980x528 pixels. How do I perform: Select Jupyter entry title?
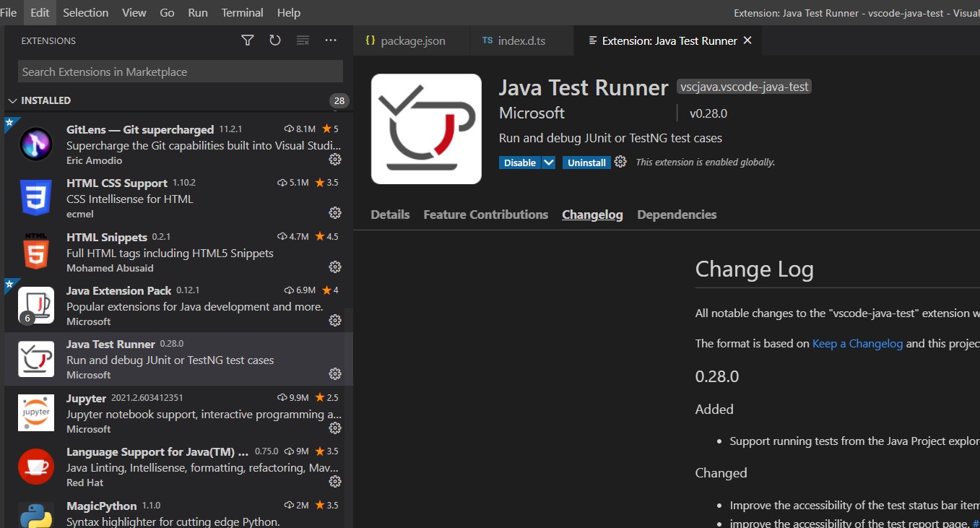click(86, 398)
